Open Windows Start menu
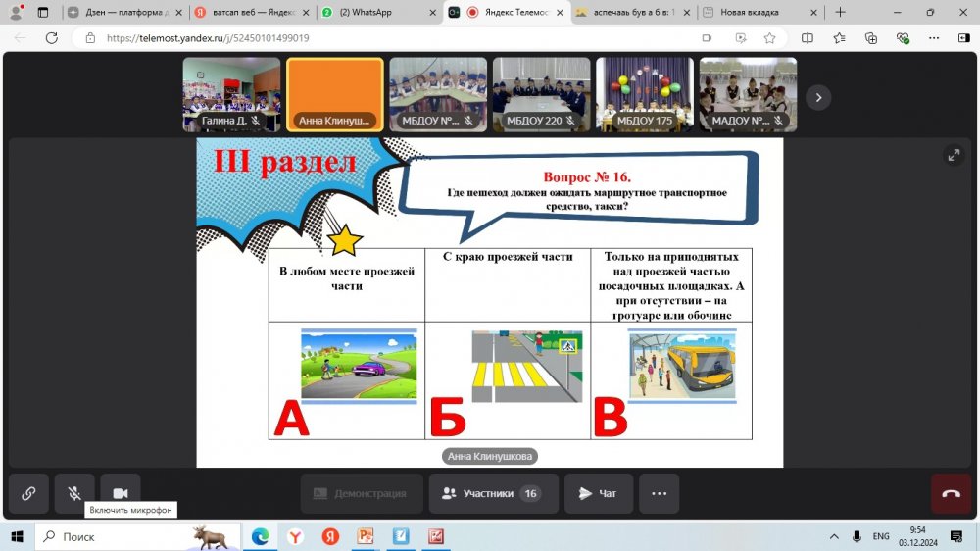The width and height of the screenshot is (980, 551). [17, 536]
